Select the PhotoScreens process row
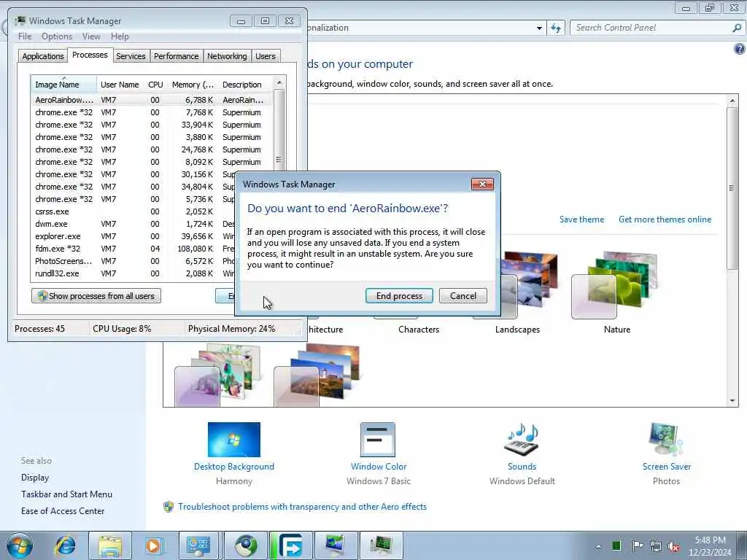 tap(133, 261)
